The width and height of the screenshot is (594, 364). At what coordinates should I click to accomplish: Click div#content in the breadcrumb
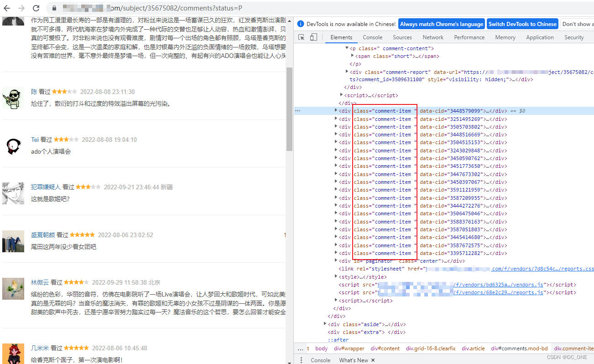pos(385,348)
